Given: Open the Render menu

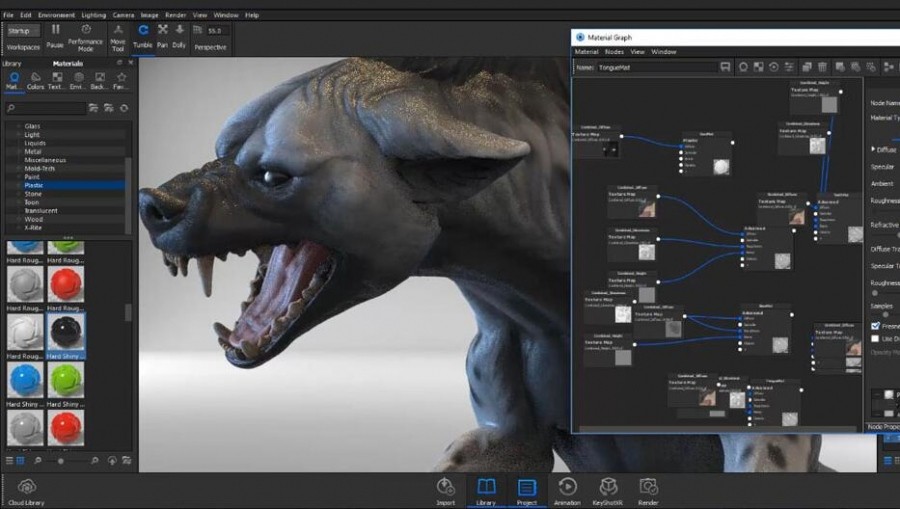Looking at the screenshot, I should [176, 15].
